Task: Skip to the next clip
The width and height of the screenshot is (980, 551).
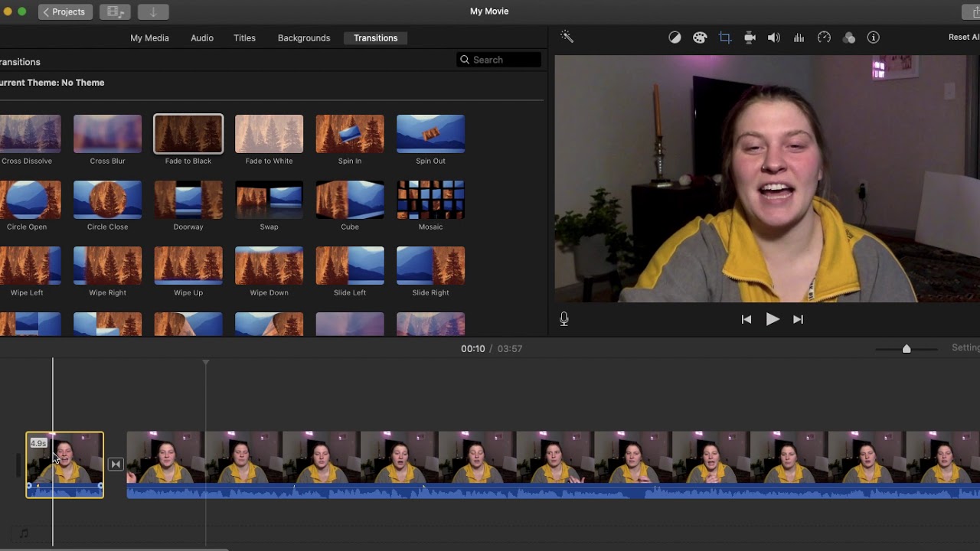Action: click(x=798, y=319)
